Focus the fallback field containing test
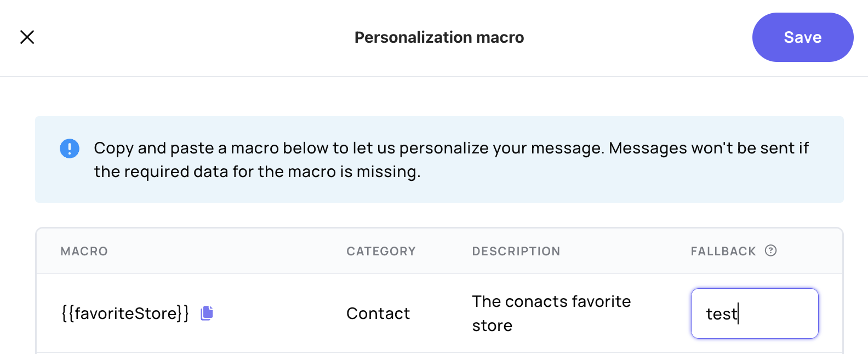 click(x=755, y=313)
